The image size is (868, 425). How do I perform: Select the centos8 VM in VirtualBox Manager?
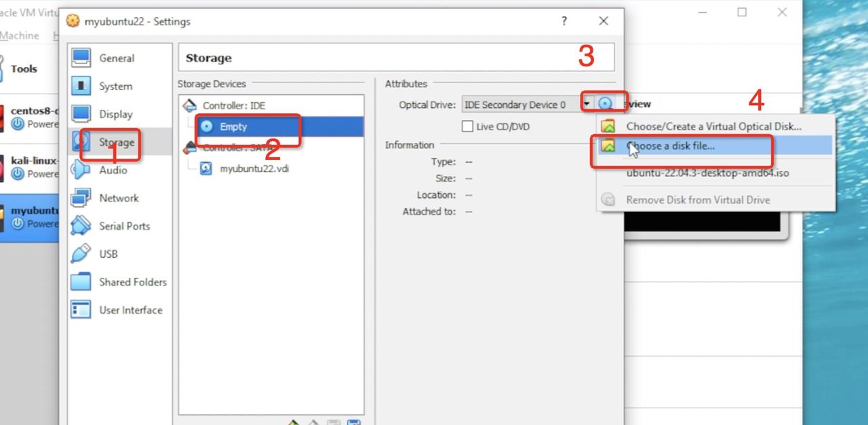pyautogui.click(x=29, y=117)
